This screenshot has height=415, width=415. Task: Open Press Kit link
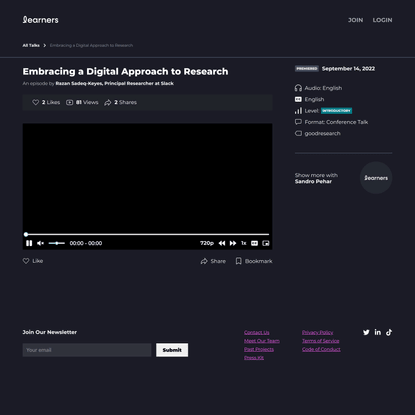254,358
